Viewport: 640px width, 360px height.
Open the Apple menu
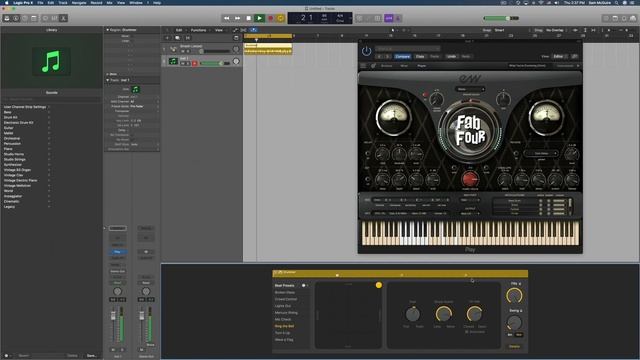click(6, 2)
